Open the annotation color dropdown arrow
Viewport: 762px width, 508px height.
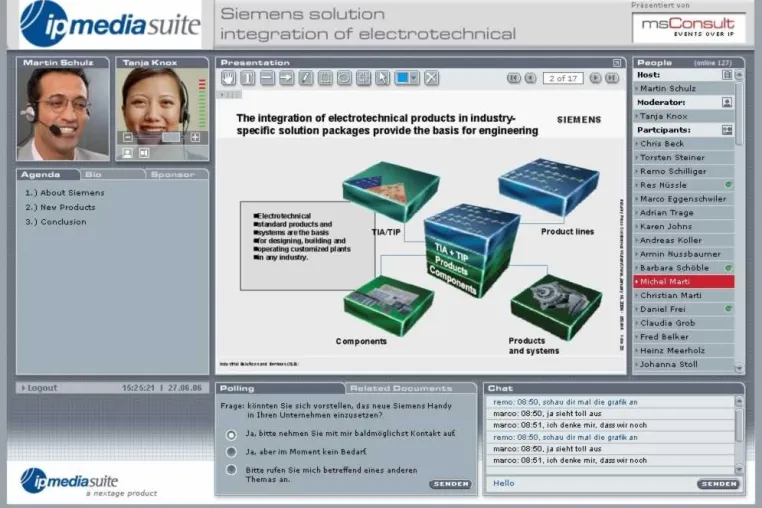[414, 78]
